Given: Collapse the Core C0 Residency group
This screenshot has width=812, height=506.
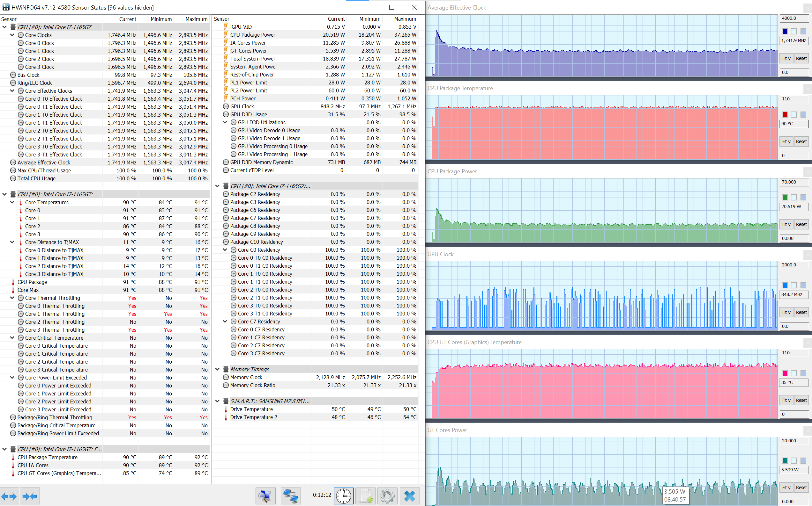Looking at the screenshot, I should [225, 250].
